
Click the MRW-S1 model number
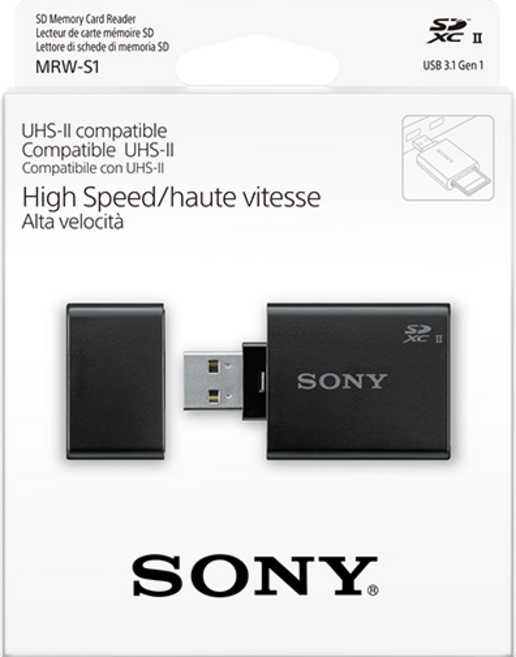pos(67,67)
